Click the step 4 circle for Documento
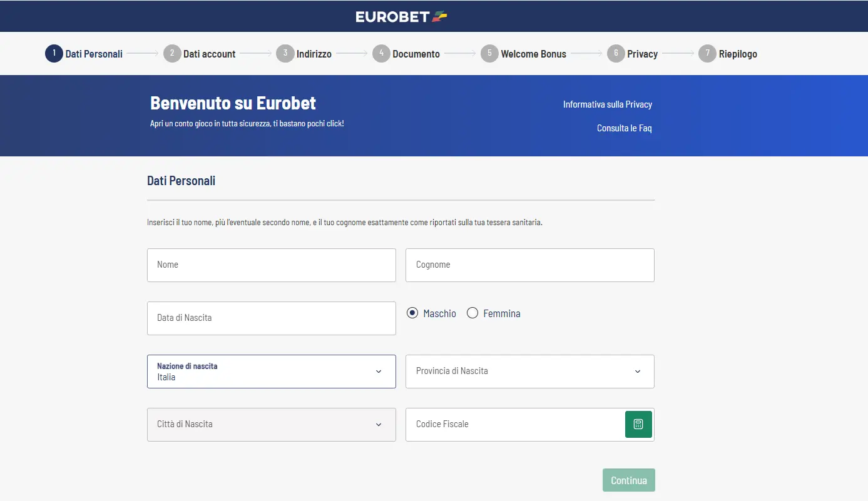Screen dimensions: 868x501 pos(381,53)
